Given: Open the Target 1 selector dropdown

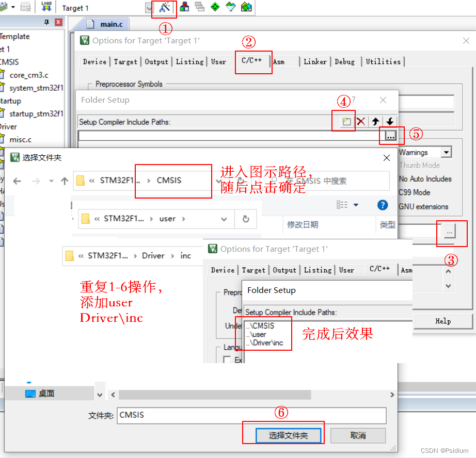Looking at the screenshot, I should (149, 8).
